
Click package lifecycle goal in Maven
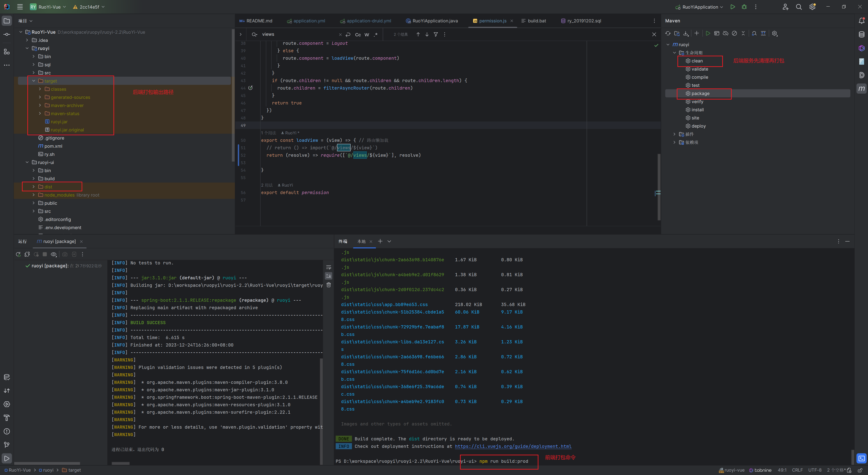click(x=700, y=93)
